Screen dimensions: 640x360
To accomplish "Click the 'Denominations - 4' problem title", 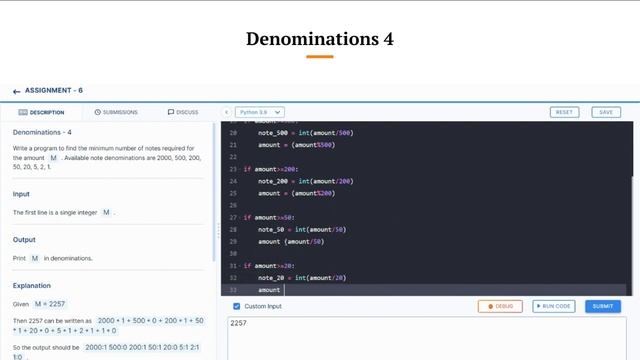I will click(42, 132).
